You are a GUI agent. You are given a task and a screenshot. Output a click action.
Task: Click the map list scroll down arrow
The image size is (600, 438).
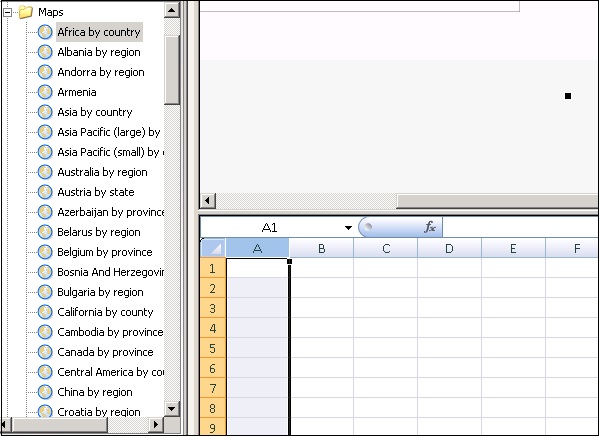(171, 409)
